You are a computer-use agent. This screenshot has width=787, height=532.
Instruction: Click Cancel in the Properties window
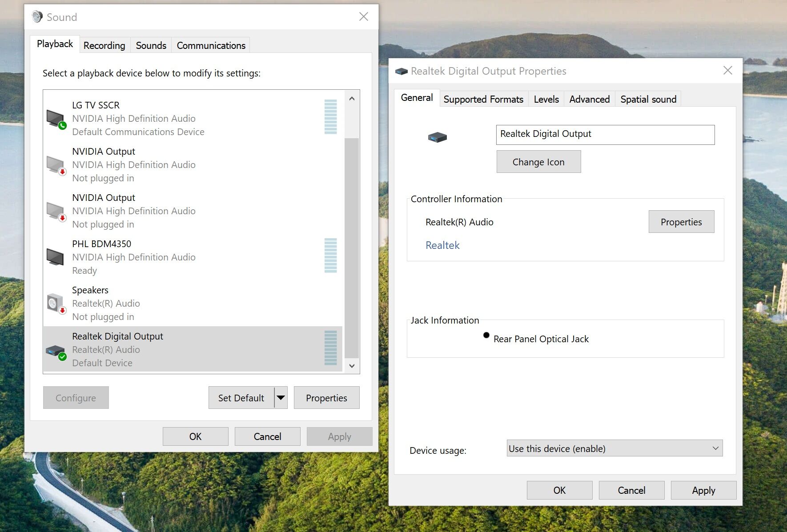(631, 490)
